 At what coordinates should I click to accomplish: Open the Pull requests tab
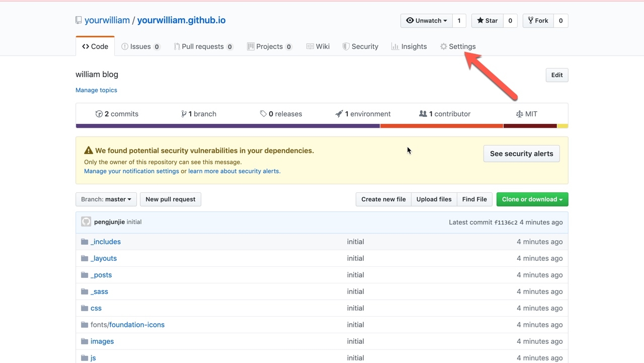coord(202,46)
